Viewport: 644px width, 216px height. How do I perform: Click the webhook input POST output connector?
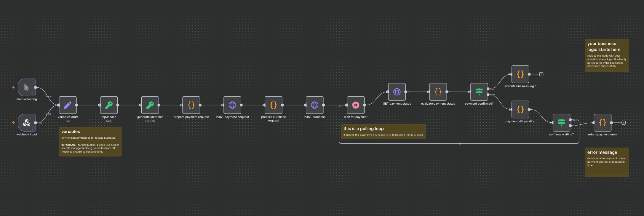(x=36, y=123)
